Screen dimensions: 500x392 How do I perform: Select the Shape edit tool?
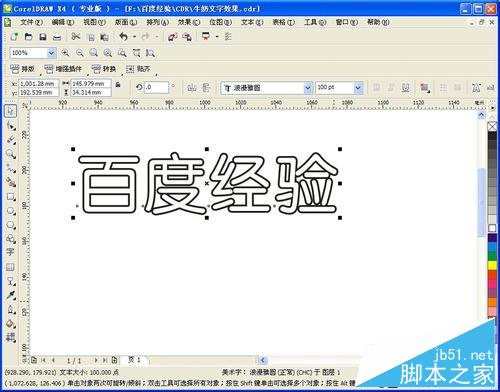pyautogui.click(x=11, y=126)
